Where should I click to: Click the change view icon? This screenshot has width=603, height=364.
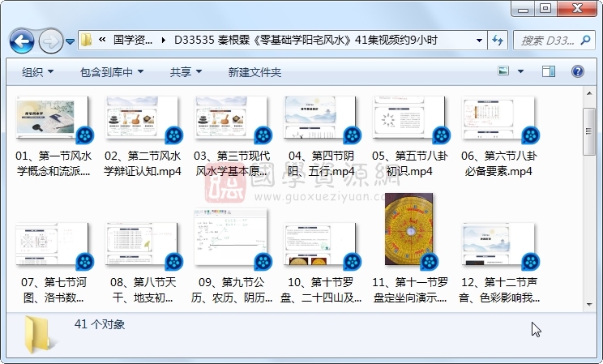click(503, 71)
